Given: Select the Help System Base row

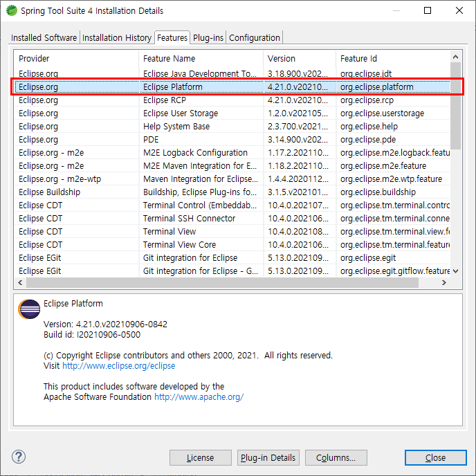Looking at the screenshot, I should point(232,127).
